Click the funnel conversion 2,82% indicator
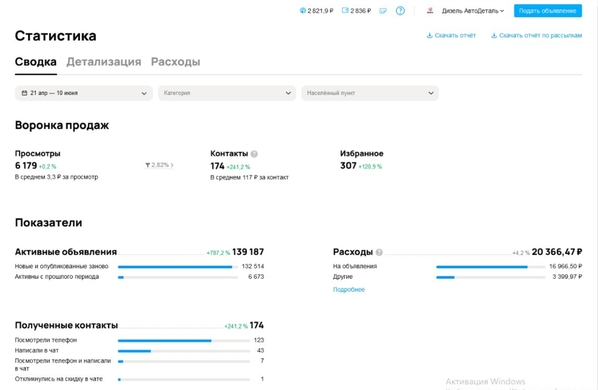This screenshot has width=598, height=390. coord(159,165)
